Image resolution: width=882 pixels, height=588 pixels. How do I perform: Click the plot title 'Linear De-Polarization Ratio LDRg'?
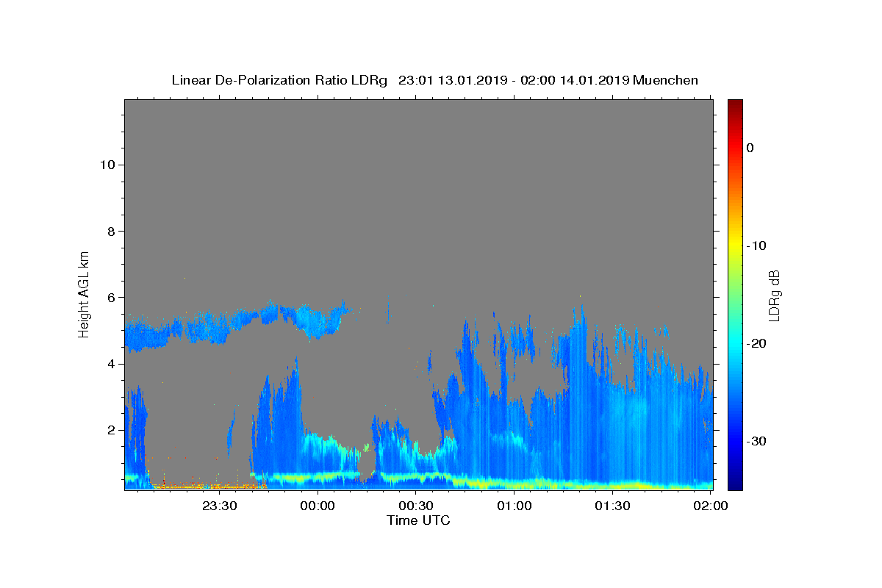279,80
